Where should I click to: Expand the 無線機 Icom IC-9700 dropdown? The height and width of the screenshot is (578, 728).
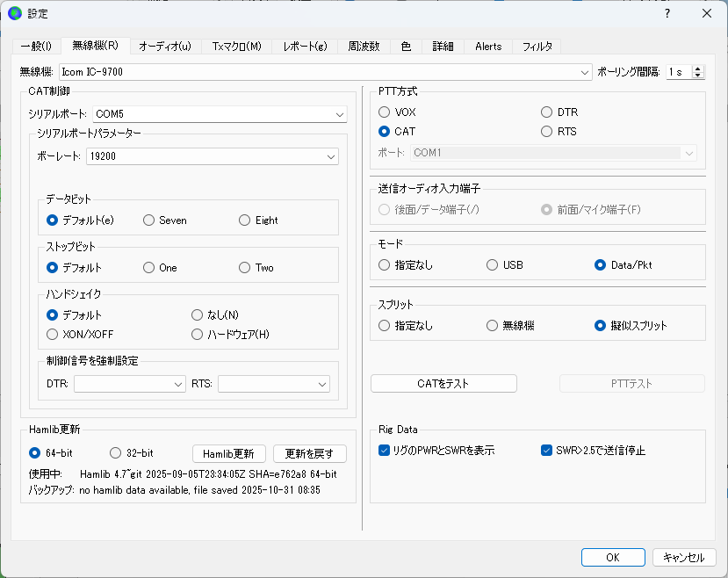[326, 72]
